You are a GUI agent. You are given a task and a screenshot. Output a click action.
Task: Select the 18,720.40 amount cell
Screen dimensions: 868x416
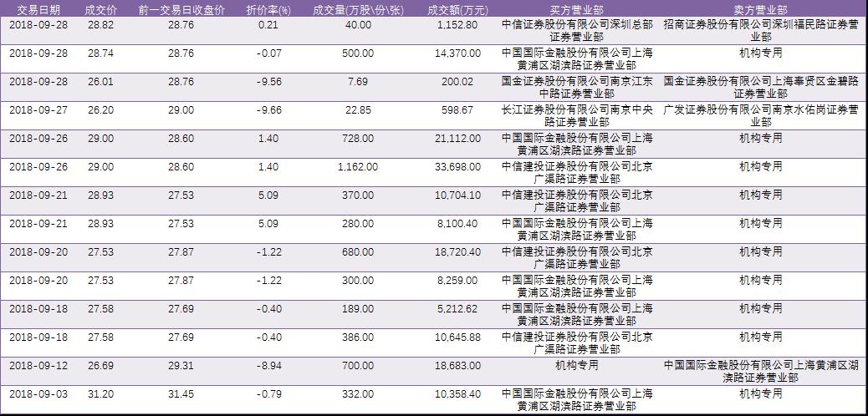click(x=457, y=251)
